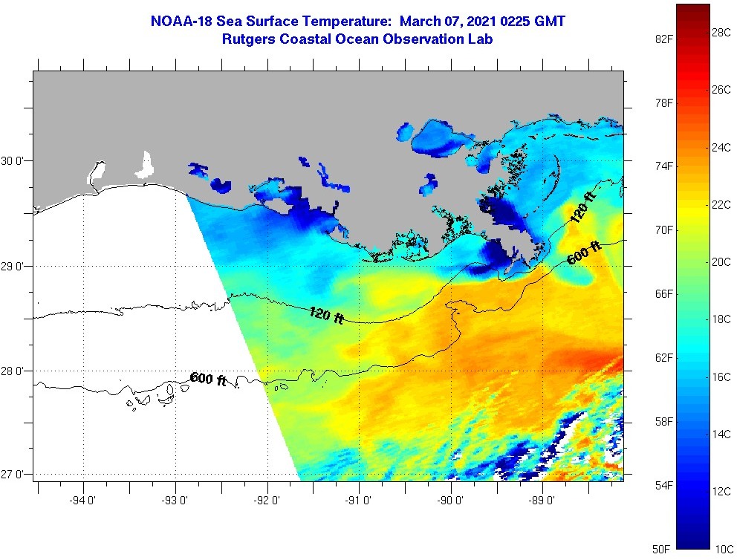
Task: Click the 54F colorbar label
Action: click(663, 485)
